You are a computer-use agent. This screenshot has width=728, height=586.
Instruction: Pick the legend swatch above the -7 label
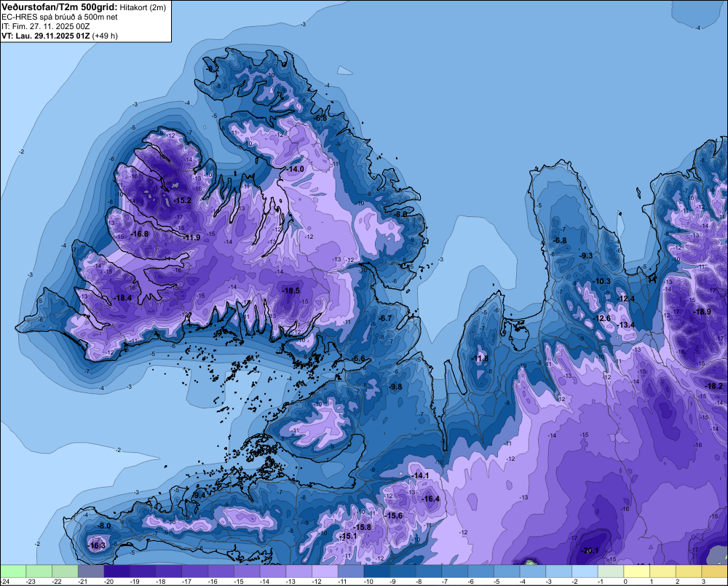[x=455, y=571]
